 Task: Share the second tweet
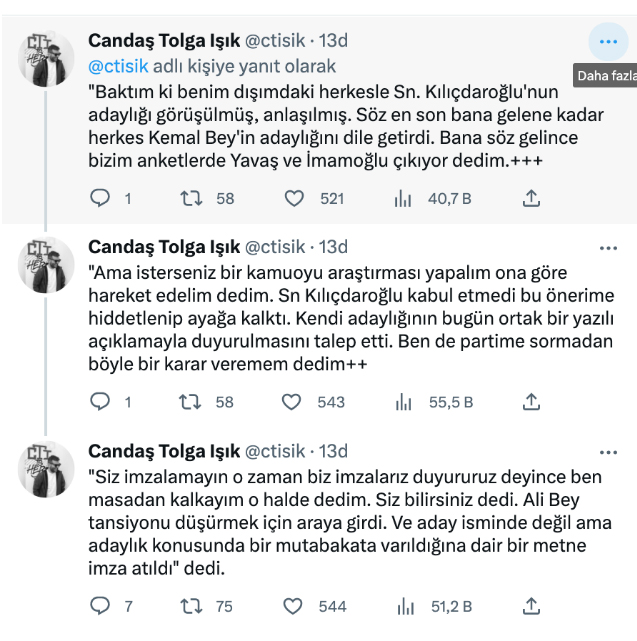coord(532,402)
